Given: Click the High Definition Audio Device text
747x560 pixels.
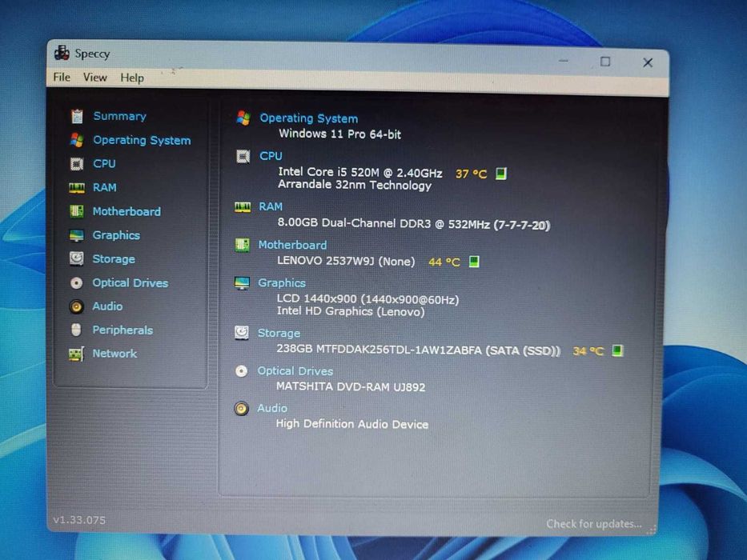Looking at the screenshot, I should (352, 424).
